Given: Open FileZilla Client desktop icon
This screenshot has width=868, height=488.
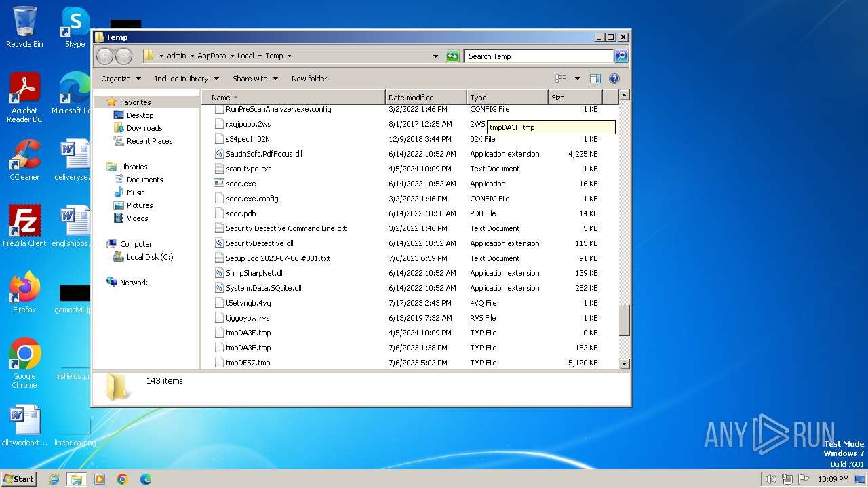Looking at the screenshot, I should [x=24, y=226].
